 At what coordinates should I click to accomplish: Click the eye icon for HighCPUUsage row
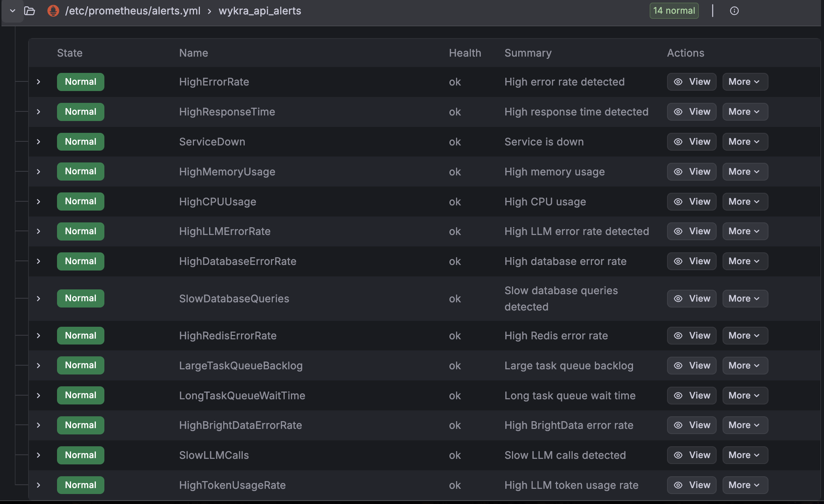pos(678,202)
